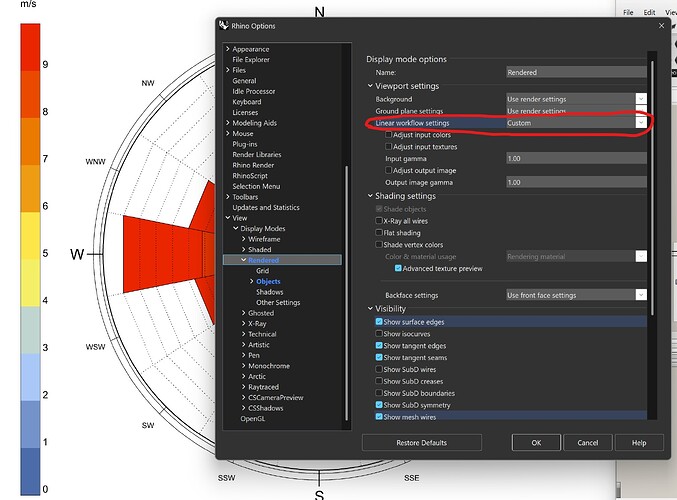Close the Rhino Options dialog
This screenshot has height=500, width=677.
pos(661,26)
